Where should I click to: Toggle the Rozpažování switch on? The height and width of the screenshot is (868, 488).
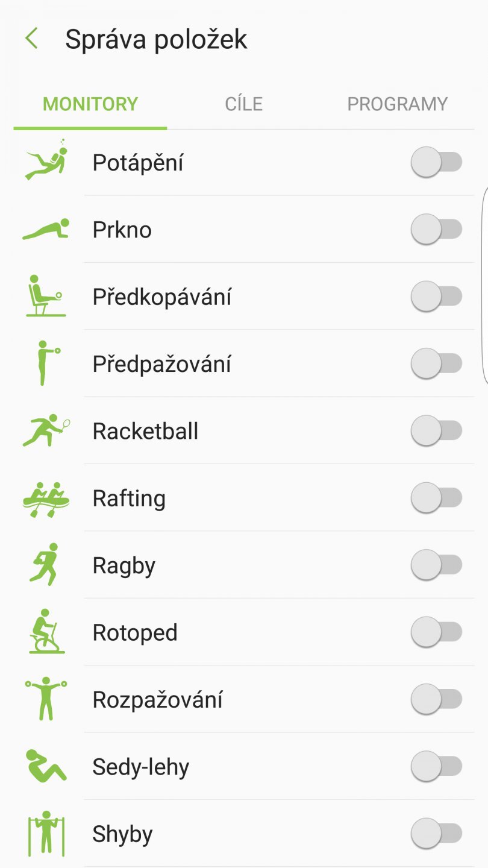[437, 699]
